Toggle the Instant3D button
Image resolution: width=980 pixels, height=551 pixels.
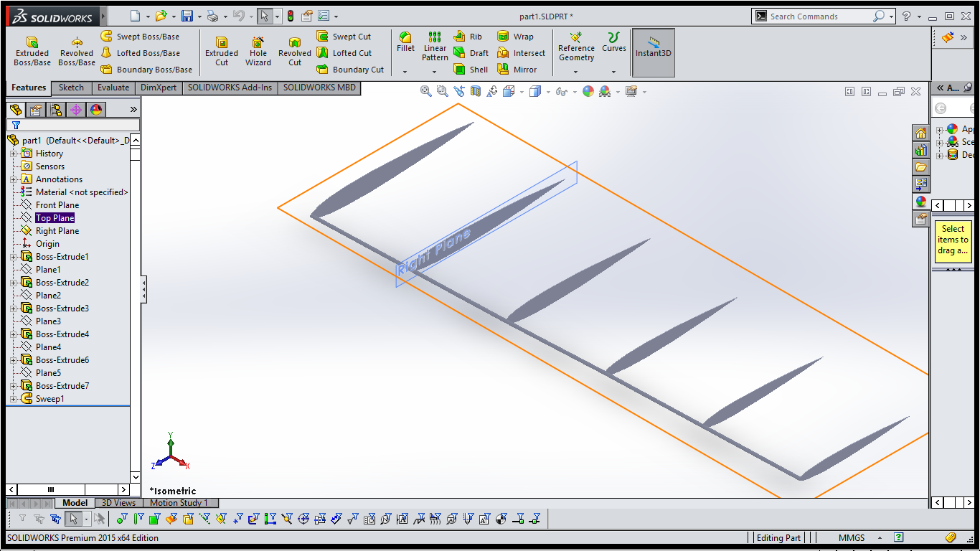(653, 52)
